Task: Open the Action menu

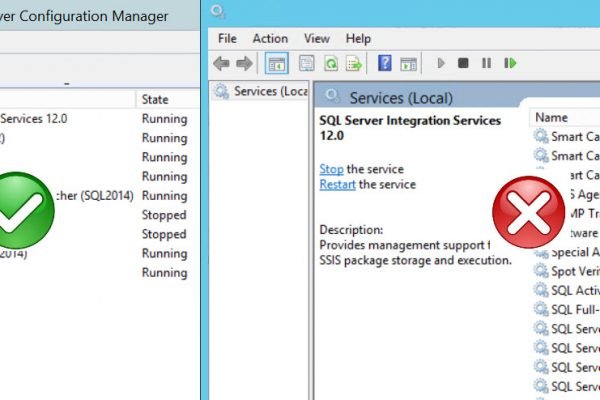Action: (270, 38)
